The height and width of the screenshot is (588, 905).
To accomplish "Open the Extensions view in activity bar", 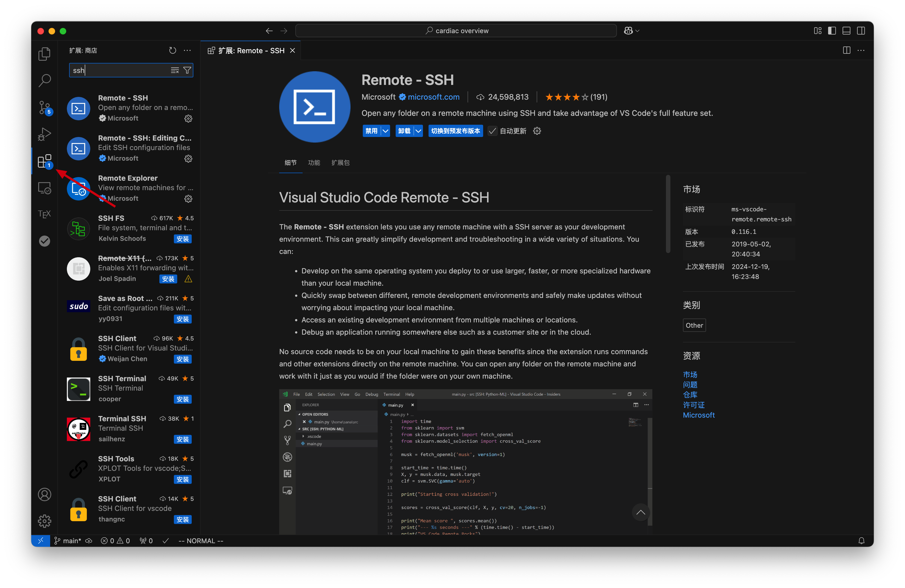I will point(45,161).
